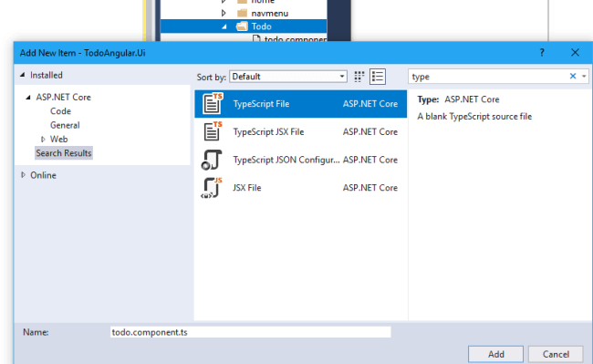Screen dimensions: 593x364
Task: Select the TypeScript JSON Configuration icon
Action: (212, 160)
